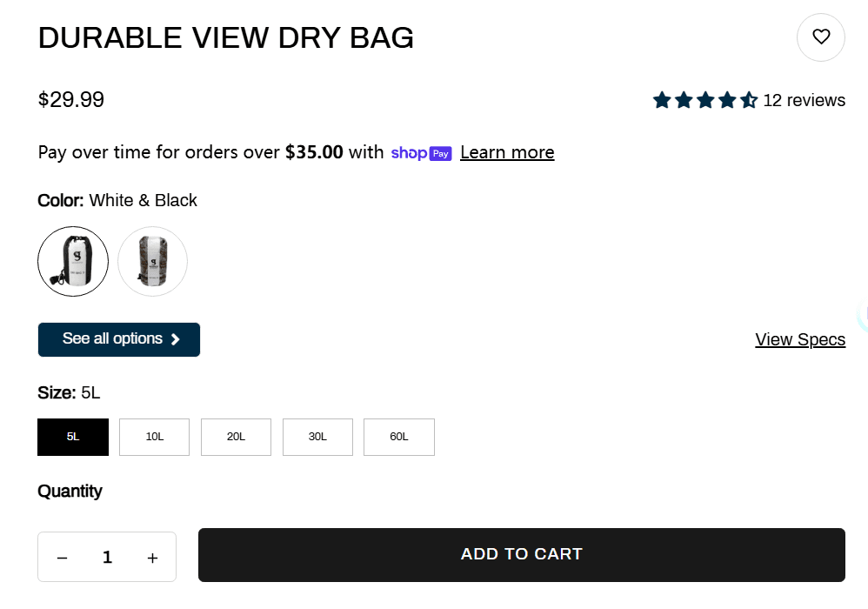Expand See all options
Viewport: 868px width, 609px height.
point(119,339)
